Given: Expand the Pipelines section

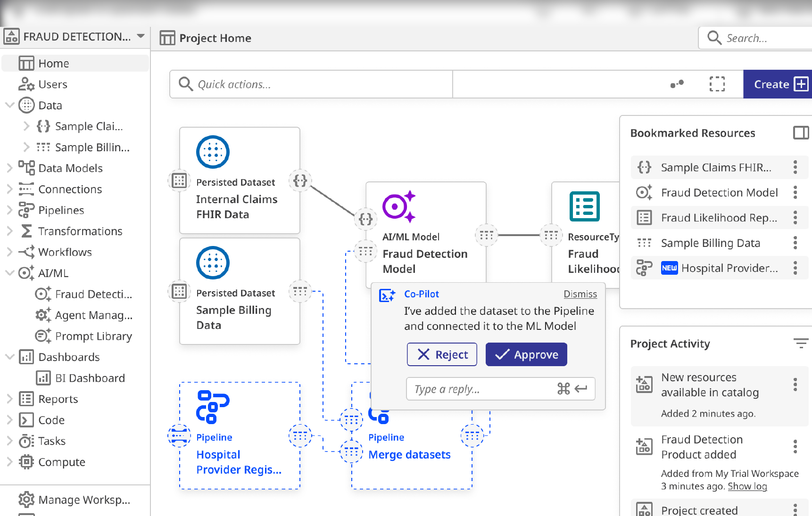Looking at the screenshot, I should pos(9,210).
